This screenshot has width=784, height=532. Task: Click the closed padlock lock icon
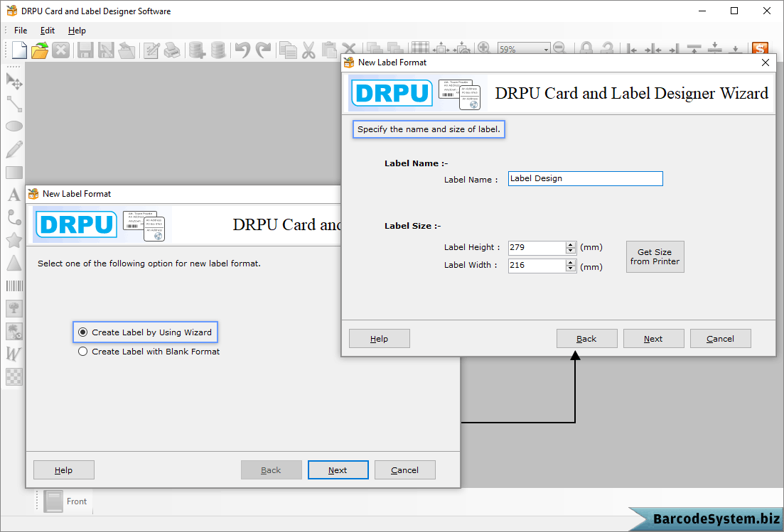(x=586, y=48)
